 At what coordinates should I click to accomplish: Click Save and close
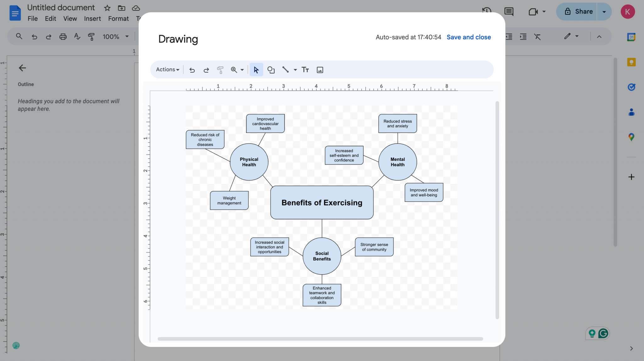coord(468,37)
